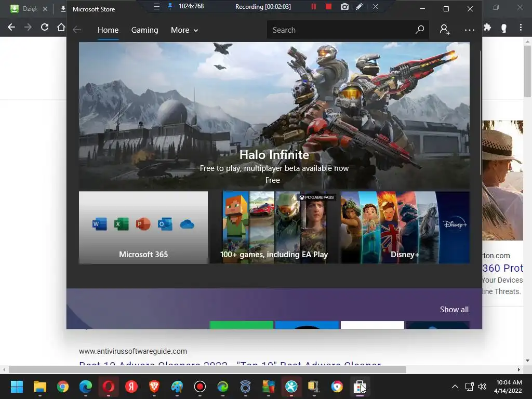Open the volume speaker tray icon
Viewport: 532px width, 399px height.
point(482,387)
